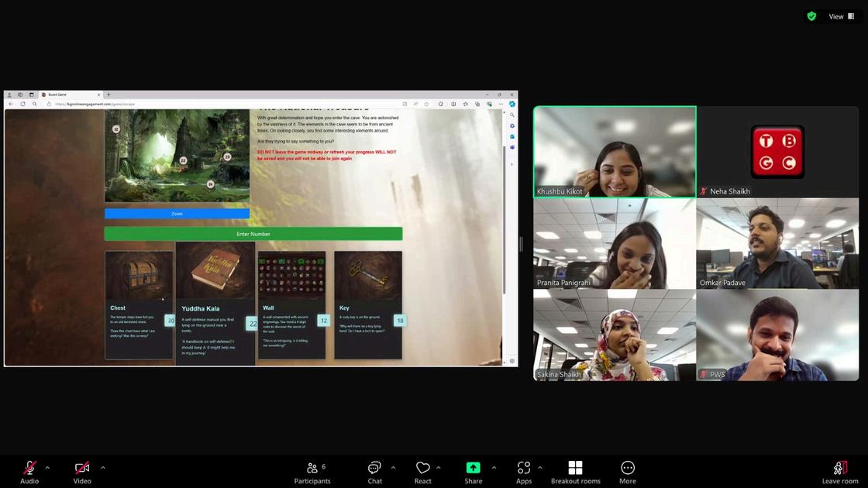Viewport: 868px width, 488px height.
Task: Click the browser sidebar settings gear
Action: (512, 361)
